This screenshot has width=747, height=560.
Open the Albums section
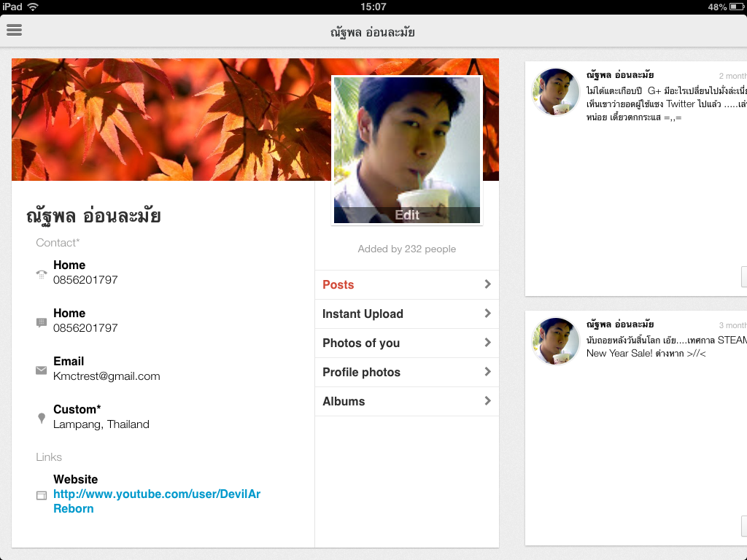click(x=407, y=402)
